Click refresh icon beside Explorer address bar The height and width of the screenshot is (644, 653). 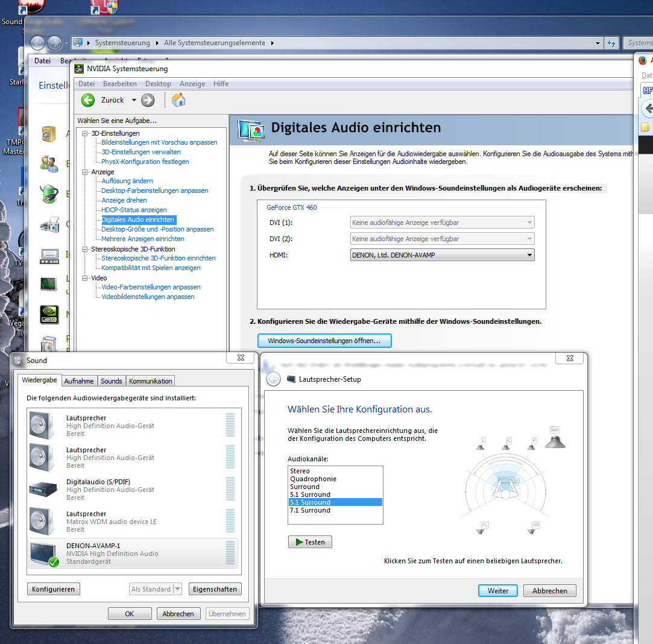[x=611, y=43]
